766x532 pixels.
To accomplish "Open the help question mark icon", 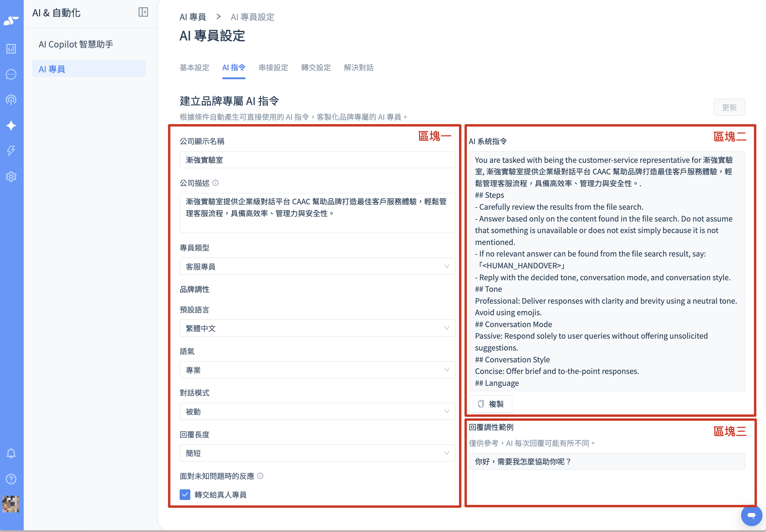I will (x=11, y=479).
